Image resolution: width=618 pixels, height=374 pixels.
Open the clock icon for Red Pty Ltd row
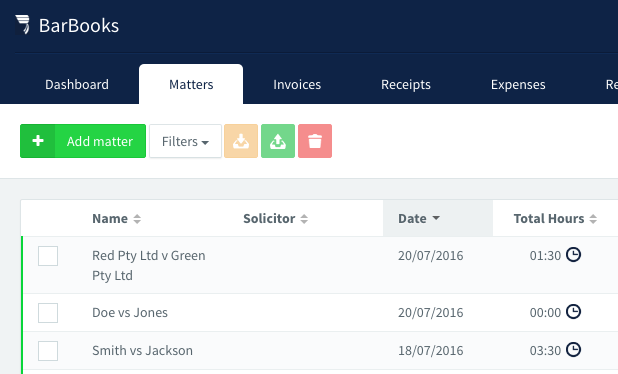[x=573, y=255]
